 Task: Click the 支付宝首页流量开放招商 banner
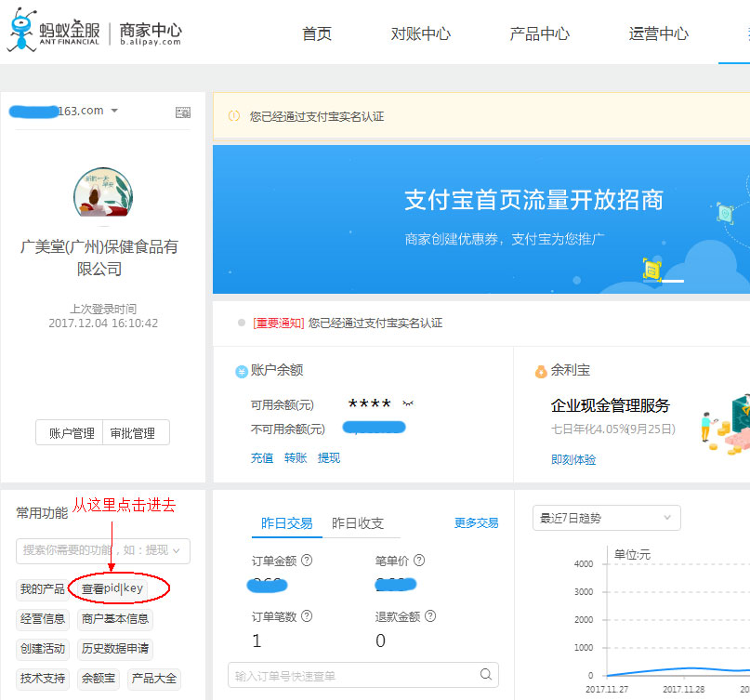click(x=481, y=219)
